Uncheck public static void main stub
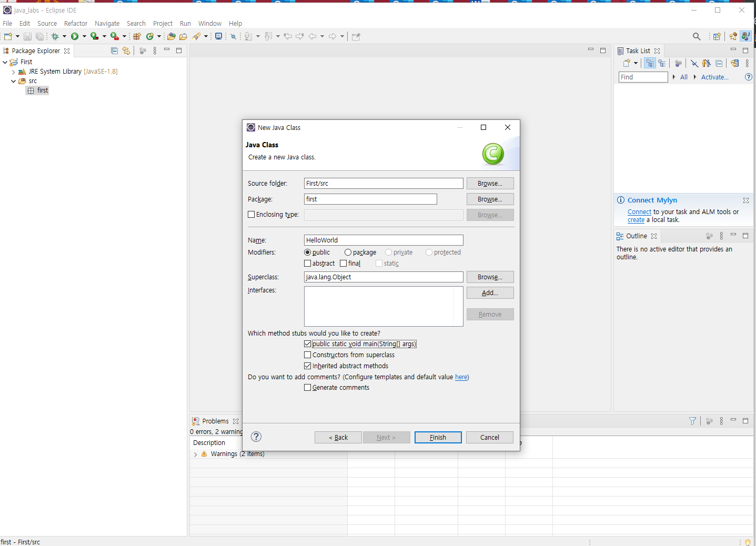This screenshot has height=546, width=756. pos(308,344)
